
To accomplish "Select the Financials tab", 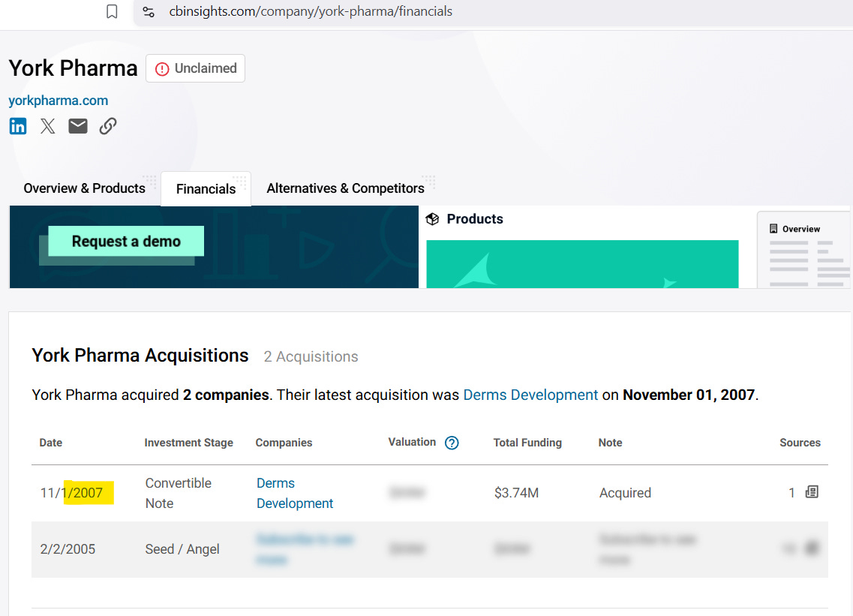I will tap(206, 189).
